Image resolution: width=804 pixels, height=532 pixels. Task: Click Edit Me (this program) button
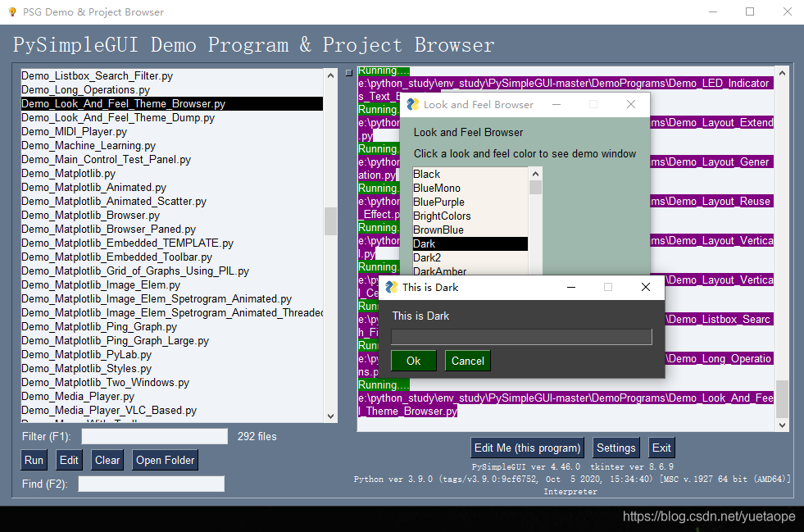[x=527, y=448]
